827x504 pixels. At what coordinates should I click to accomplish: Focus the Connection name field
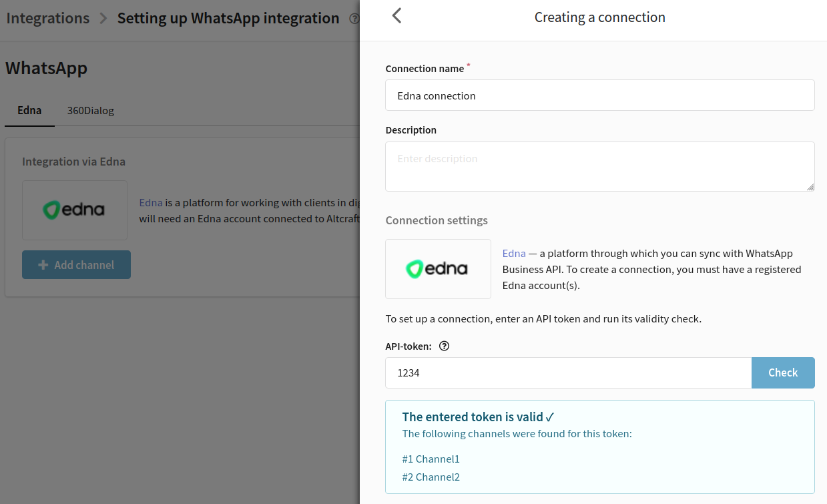pos(600,95)
